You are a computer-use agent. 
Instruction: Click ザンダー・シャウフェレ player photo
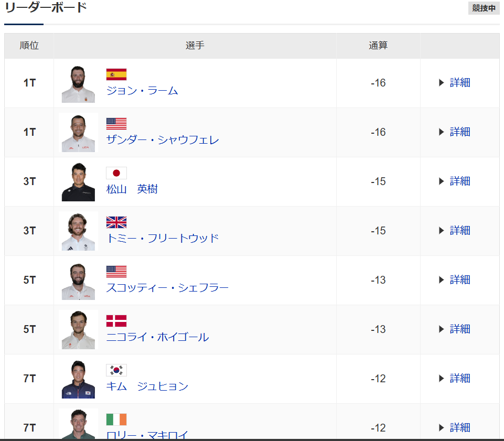[78, 133]
